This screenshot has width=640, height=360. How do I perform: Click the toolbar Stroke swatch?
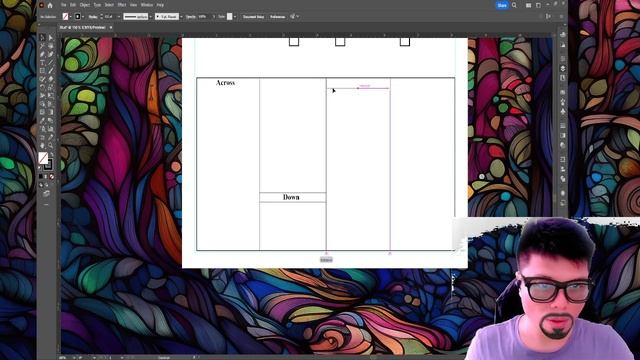(x=48, y=165)
